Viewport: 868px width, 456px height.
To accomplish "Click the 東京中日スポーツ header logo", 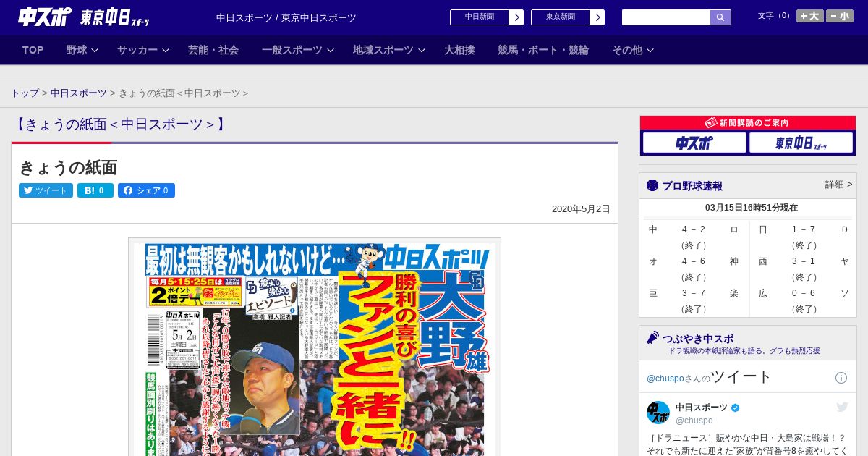I will [115, 17].
